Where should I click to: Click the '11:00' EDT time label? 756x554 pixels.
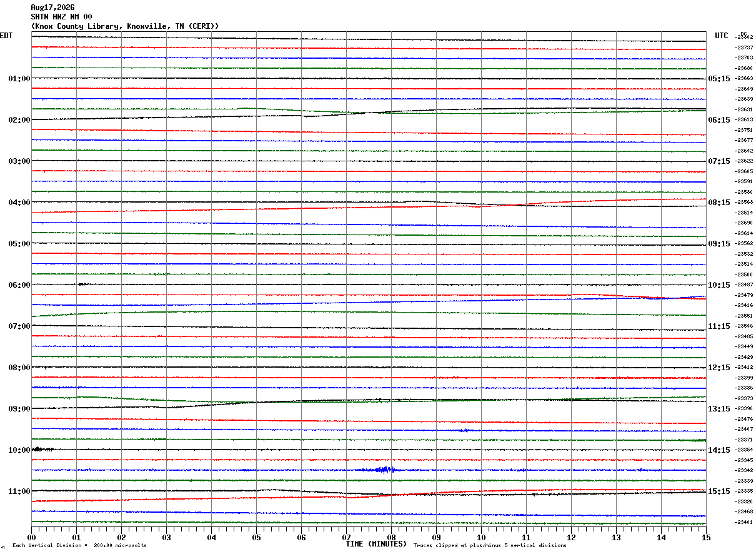(x=19, y=491)
